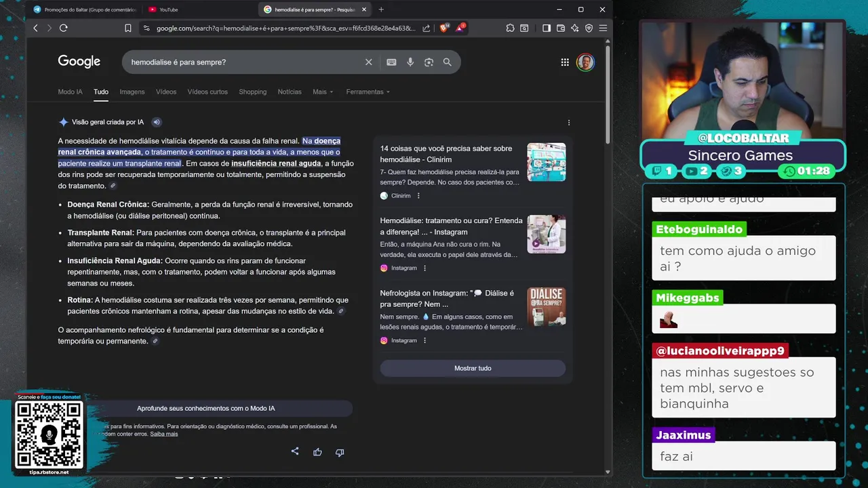Image resolution: width=868 pixels, height=488 pixels.
Task: Listen to the AI overview speaker icon
Action: click(157, 122)
